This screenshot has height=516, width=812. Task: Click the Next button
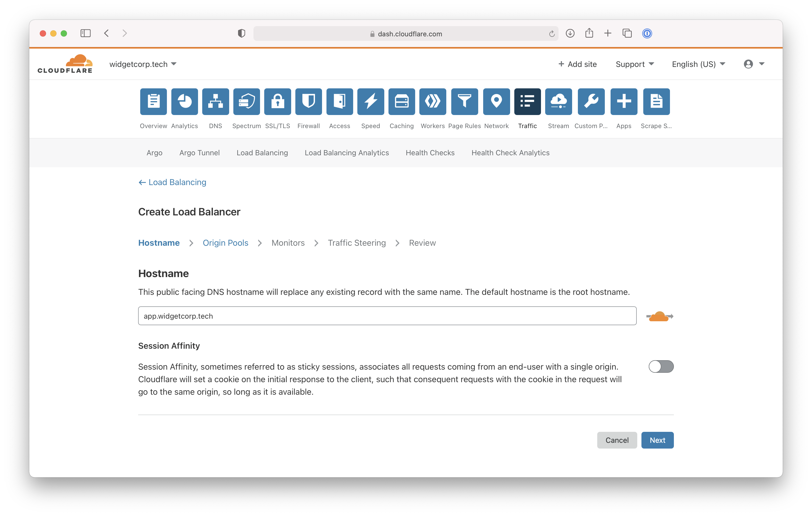point(657,440)
